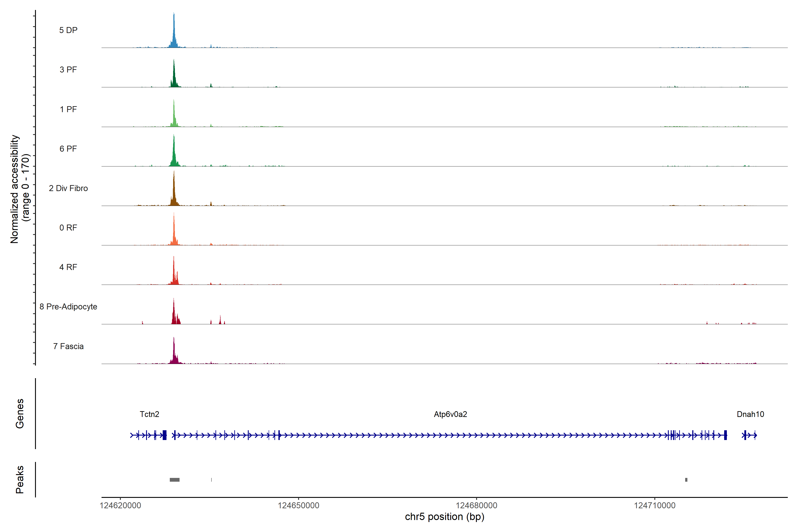Click the Atp6v0a2 gene label

pos(450,414)
